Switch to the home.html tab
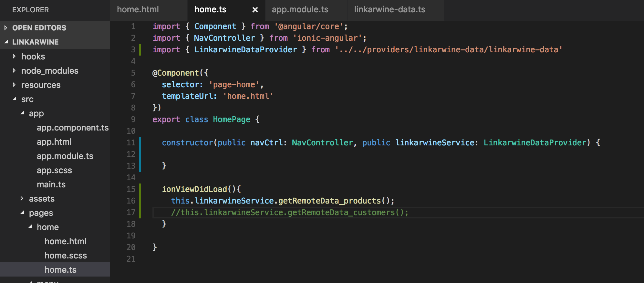Viewport: 644px width, 283px height. (138, 10)
